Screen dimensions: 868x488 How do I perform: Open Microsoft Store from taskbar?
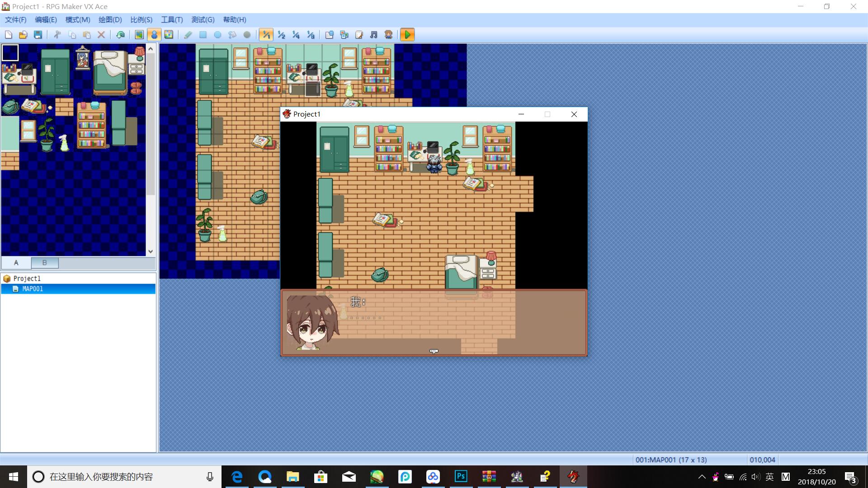point(321,477)
